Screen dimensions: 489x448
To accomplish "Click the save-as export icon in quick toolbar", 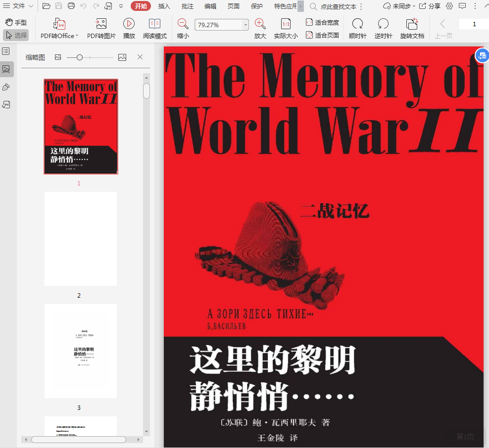I will click(x=108, y=6).
